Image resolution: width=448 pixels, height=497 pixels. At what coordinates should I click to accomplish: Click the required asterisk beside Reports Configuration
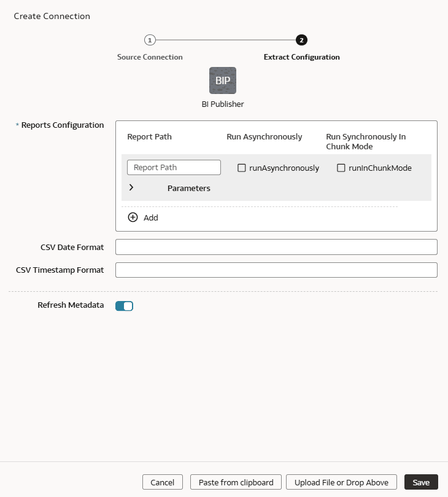pos(16,125)
